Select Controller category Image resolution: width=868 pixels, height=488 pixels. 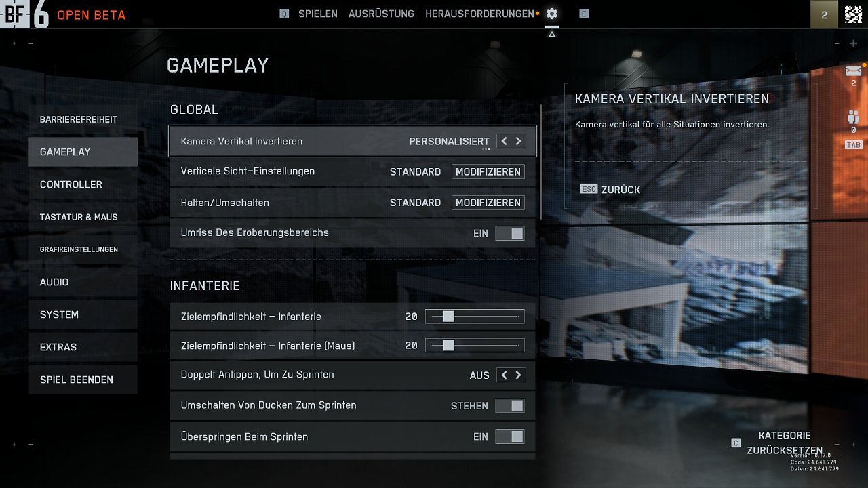pos(83,184)
